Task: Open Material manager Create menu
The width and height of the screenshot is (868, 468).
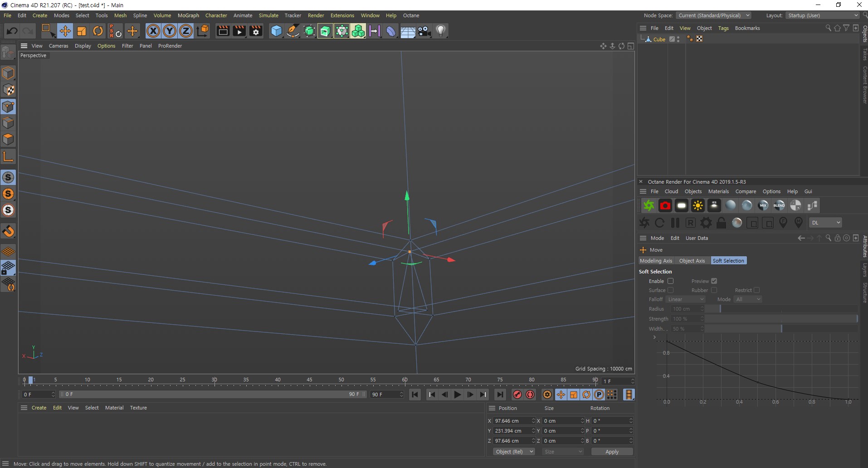Action: (39, 408)
